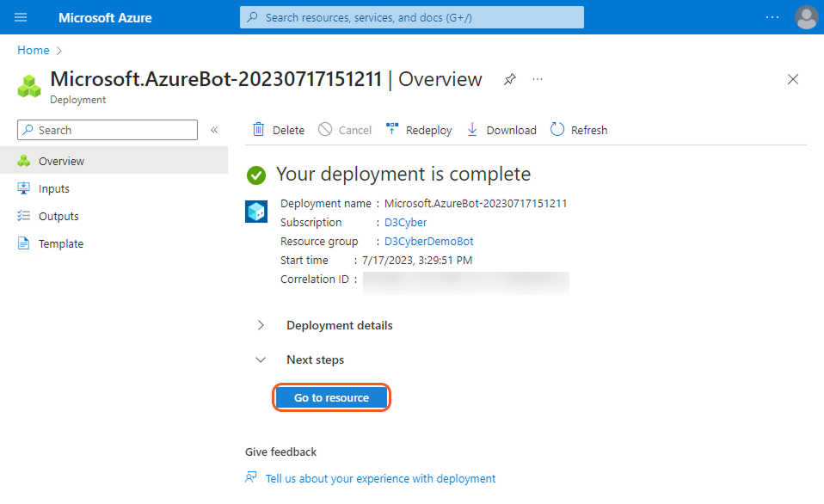The height and width of the screenshot is (504, 824).
Task: Open the top bar ellipsis menu
Action: point(772,17)
